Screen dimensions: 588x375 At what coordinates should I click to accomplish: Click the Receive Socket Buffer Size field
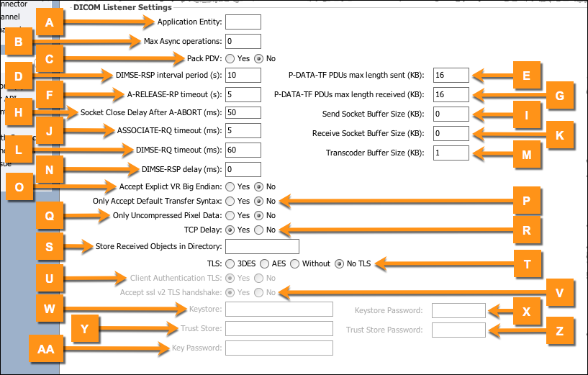451,133
